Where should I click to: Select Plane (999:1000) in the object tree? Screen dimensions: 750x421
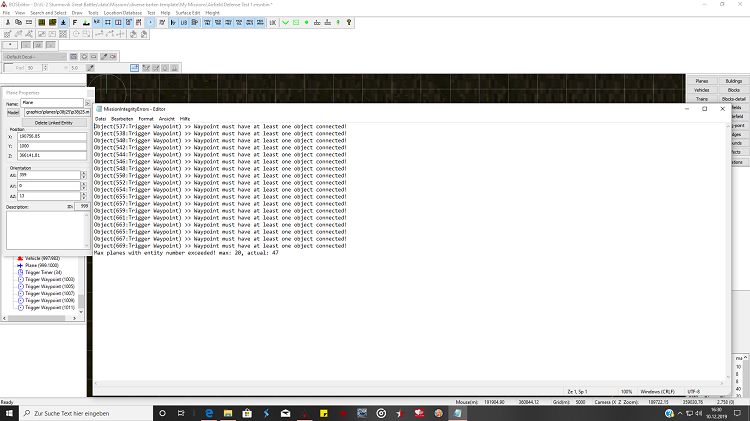[x=42, y=265]
